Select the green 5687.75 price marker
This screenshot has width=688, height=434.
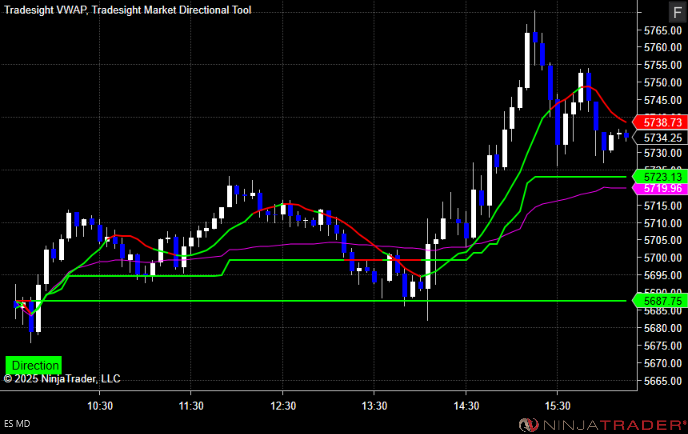(x=660, y=301)
